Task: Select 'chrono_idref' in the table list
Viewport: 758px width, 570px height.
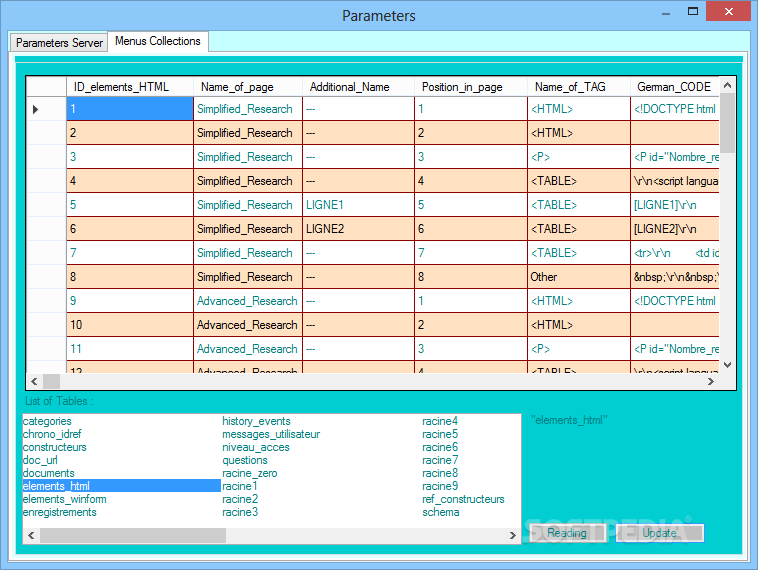Action: pyautogui.click(x=52, y=434)
